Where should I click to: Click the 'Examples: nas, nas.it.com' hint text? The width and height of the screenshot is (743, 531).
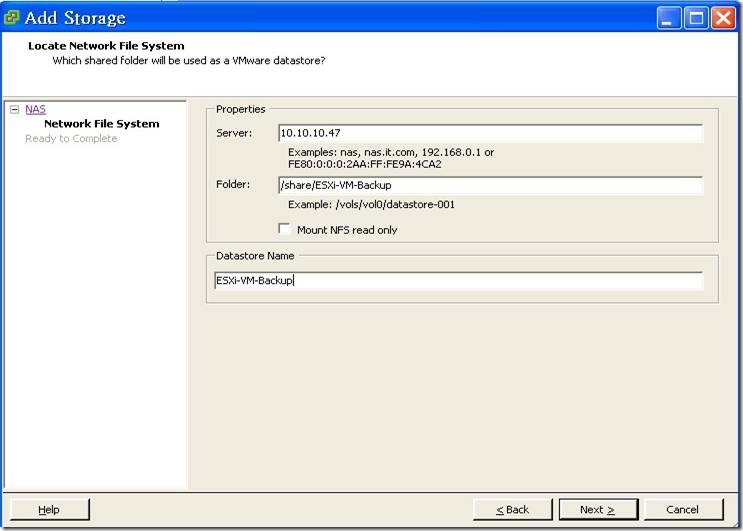tap(391, 158)
